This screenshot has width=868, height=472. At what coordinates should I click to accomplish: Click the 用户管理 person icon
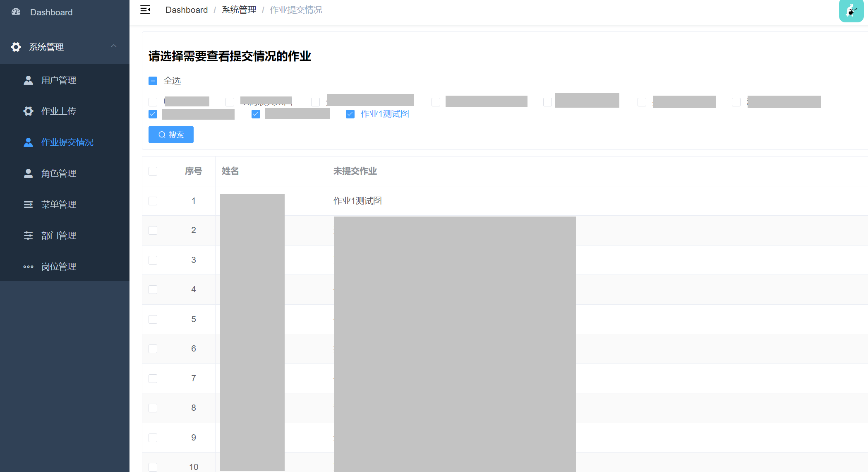coord(28,80)
